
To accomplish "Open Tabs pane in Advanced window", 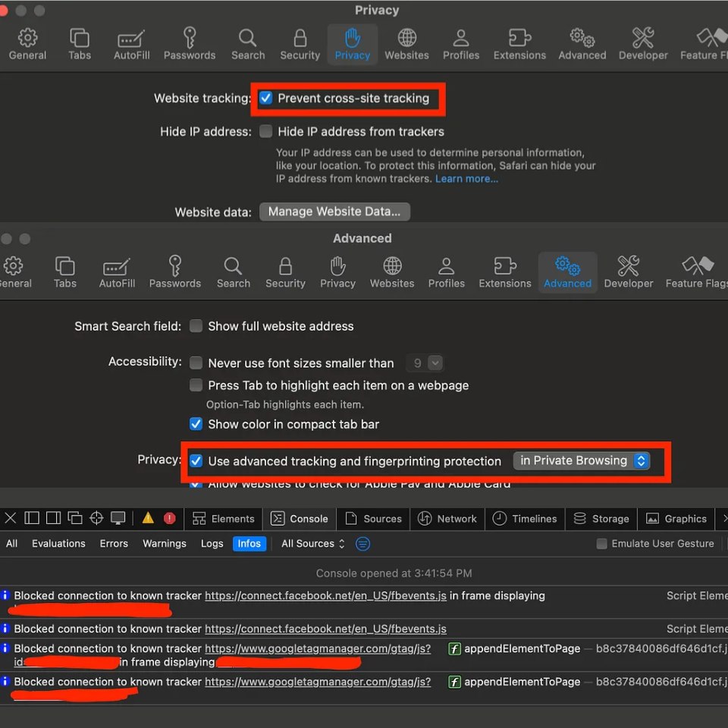I will coord(65,272).
